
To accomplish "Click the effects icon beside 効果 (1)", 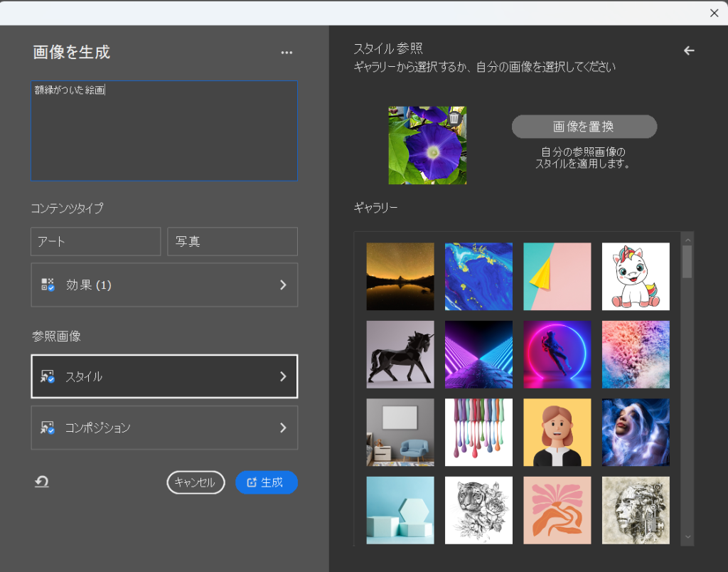I will 48,285.
